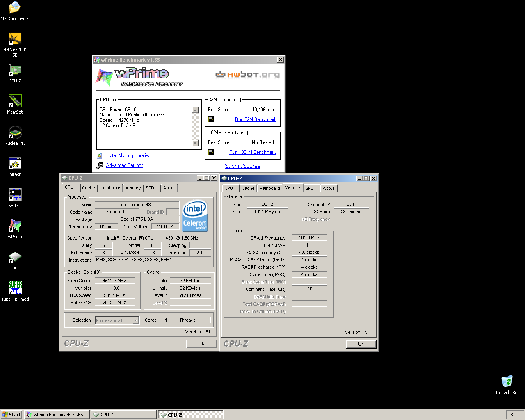Viewport: 525px width, 420px height.
Task: Select the wPrime desktop shortcut
Action: pos(15,230)
